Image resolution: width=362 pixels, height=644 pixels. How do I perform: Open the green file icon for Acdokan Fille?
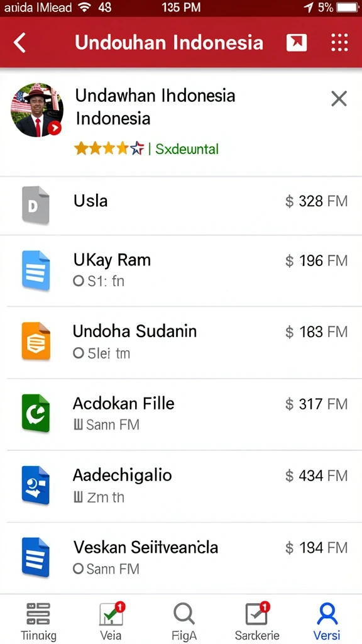[36, 413]
